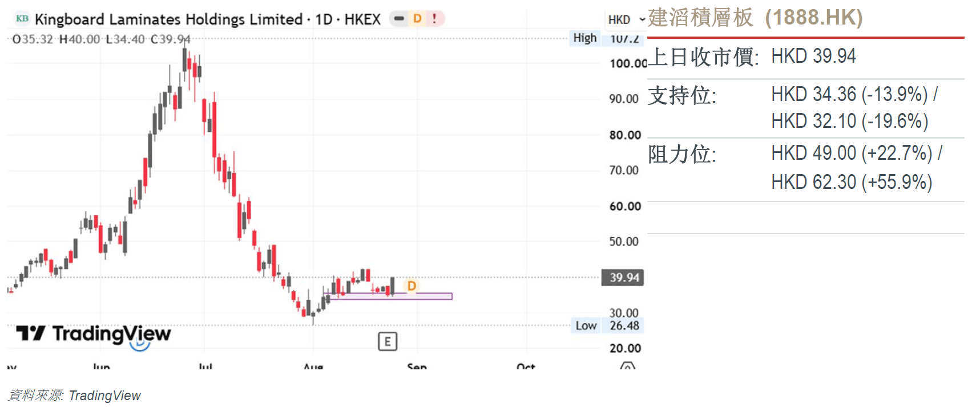
Task: Click the high value H40.00
Action: click(x=79, y=39)
